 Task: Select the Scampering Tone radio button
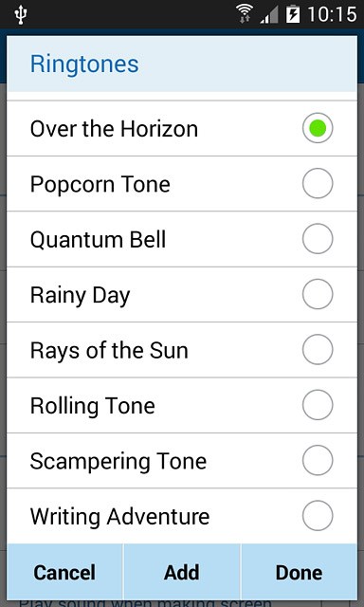[318, 460]
